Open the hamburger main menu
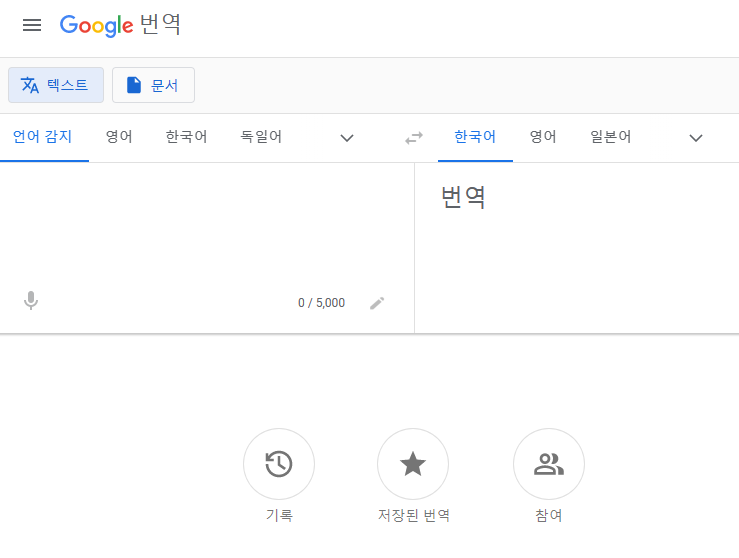Viewport: 739px width, 558px height. click(32, 25)
